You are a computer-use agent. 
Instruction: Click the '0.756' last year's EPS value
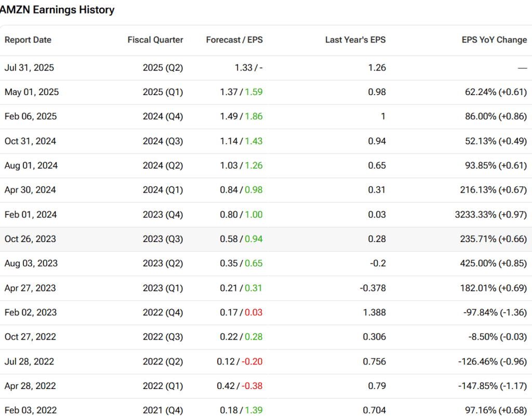(x=374, y=362)
